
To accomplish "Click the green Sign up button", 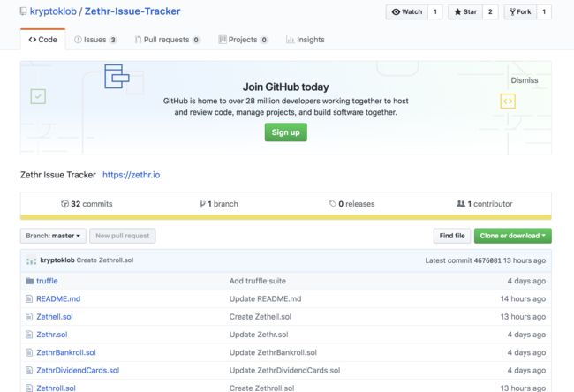I will click(x=286, y=132).
